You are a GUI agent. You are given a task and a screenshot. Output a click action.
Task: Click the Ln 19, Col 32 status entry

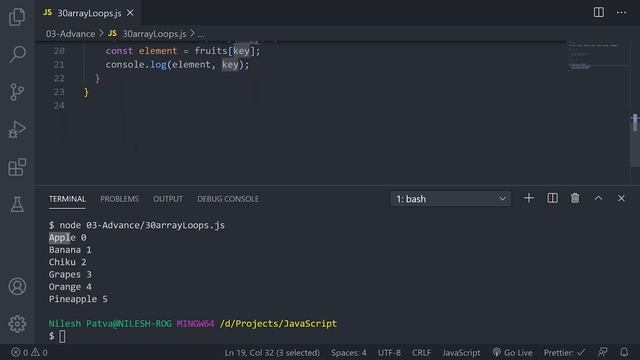click(x=272, y=353)
